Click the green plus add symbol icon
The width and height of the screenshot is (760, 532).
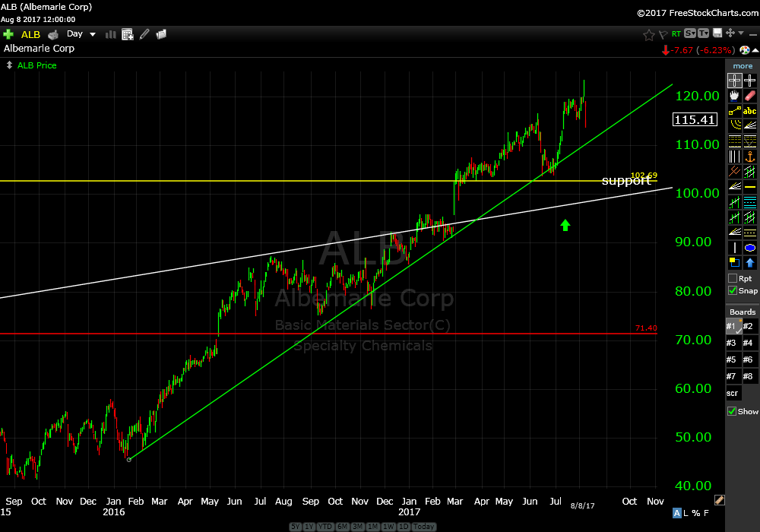click(8, 34)
